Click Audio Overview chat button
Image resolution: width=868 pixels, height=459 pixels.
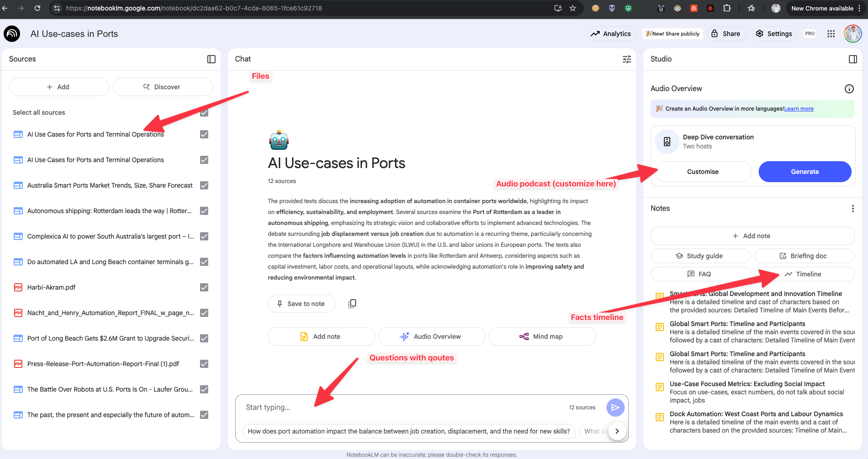coord(431,337)
